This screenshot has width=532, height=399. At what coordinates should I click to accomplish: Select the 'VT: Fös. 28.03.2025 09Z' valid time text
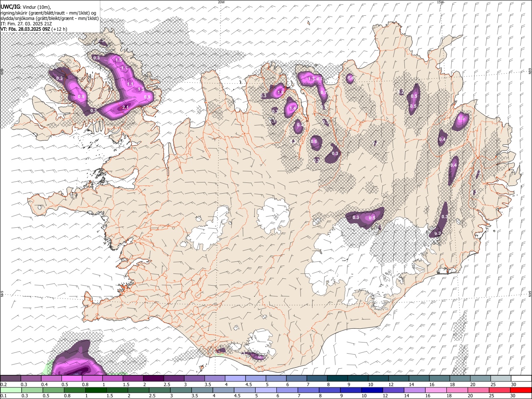[x=26, y=29]
